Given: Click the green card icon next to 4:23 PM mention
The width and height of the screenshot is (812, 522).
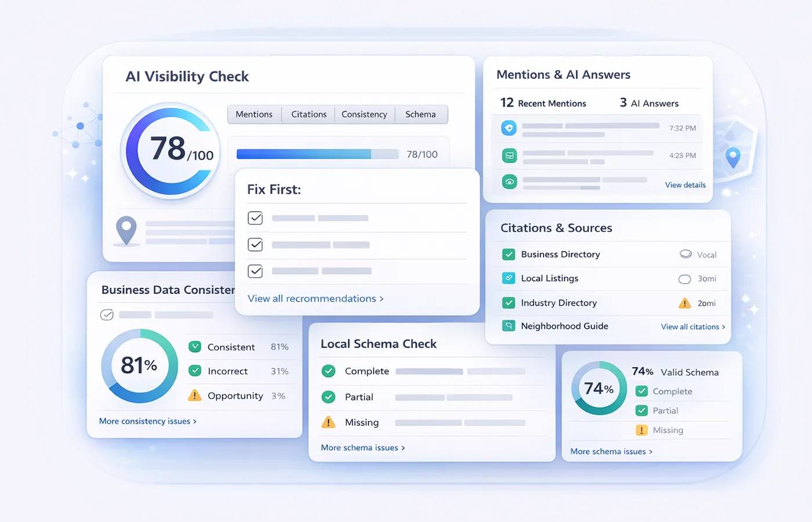Looking at the screenshot, I should coord(509,155).
